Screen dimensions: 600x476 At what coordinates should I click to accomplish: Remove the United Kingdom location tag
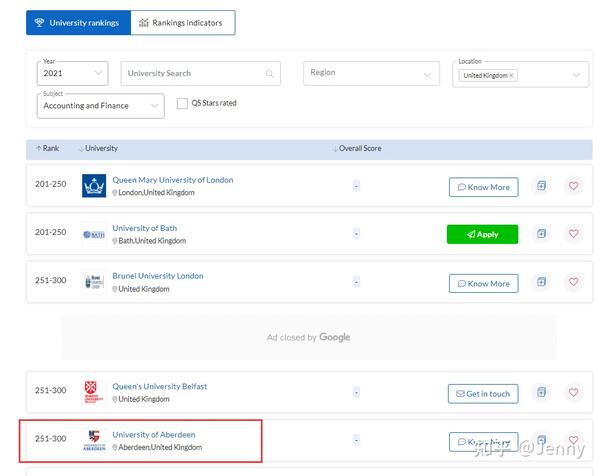point(511,75)
